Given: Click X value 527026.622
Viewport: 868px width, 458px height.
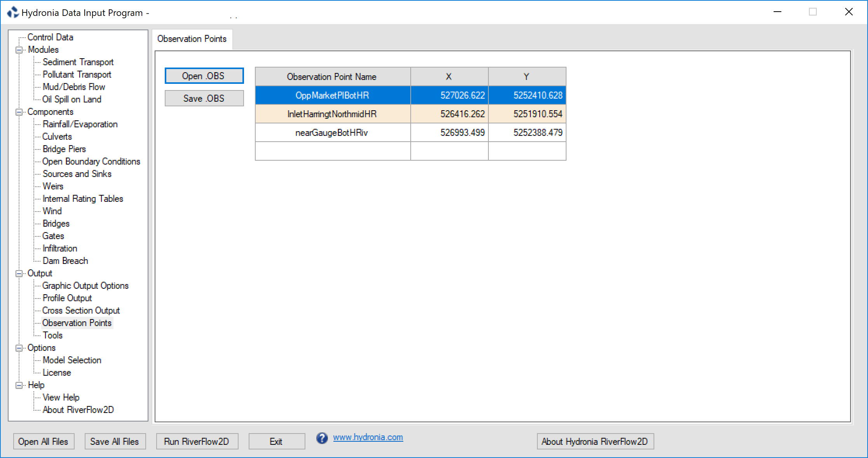Looking at the screenshot, I should 450,95.
